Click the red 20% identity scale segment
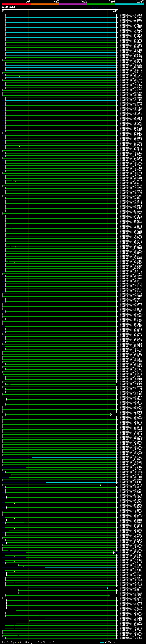The height and width of the screenshot is (644, 146). (x=16, y=4)
